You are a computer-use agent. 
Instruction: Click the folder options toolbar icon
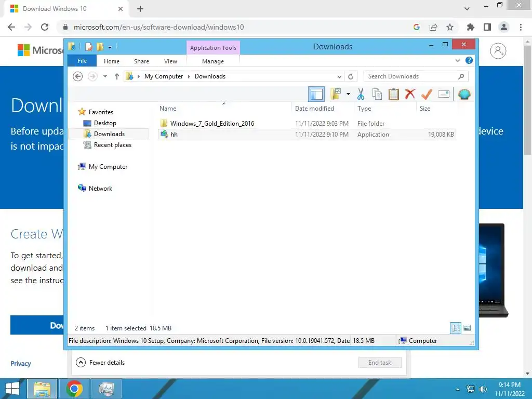coord(336,94)
